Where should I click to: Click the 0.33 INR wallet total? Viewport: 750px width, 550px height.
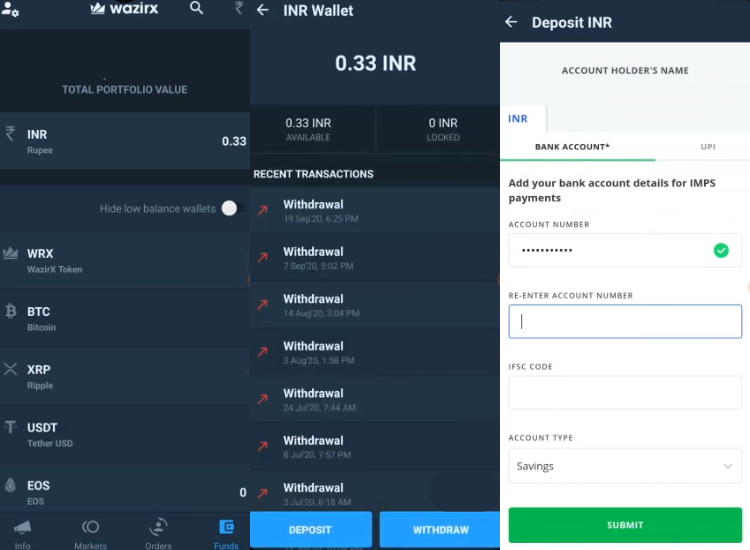375,63
